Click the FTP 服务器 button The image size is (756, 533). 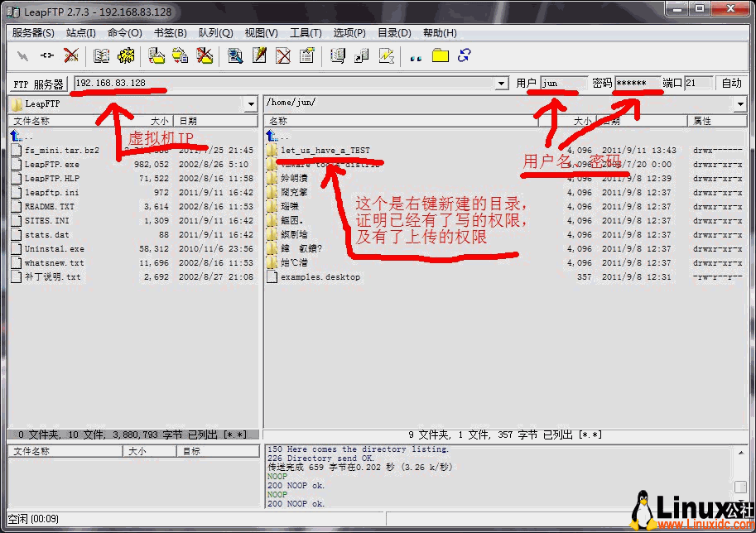[38, 84]
